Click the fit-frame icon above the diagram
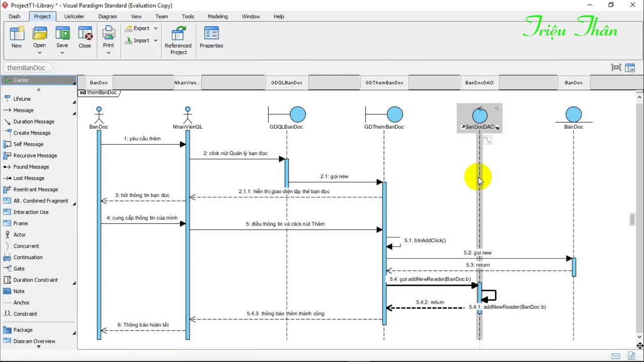 (x=616, y=67)
